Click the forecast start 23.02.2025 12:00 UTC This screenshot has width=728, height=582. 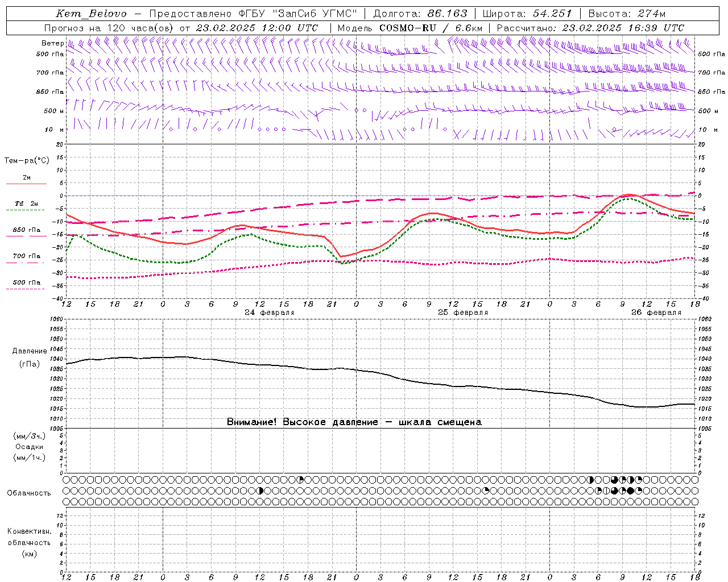257,28
